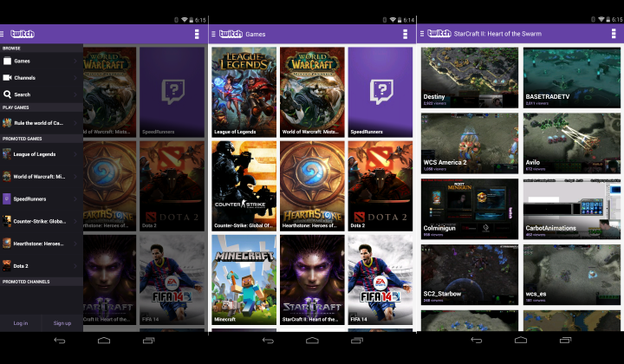Watch BASETRADETV stream
Viewport: 624px width, 364px height.
click(x=572, y=78)
